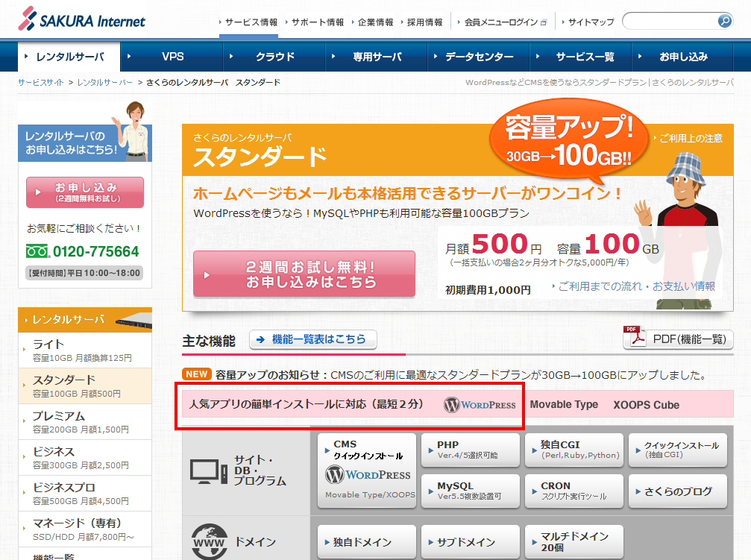Click the 2週間お試し無料 お申し込みはこちら button

[x=304, y=274]
